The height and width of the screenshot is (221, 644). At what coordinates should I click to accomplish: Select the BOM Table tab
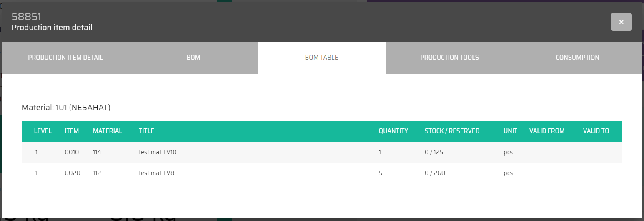click(321, 58)
